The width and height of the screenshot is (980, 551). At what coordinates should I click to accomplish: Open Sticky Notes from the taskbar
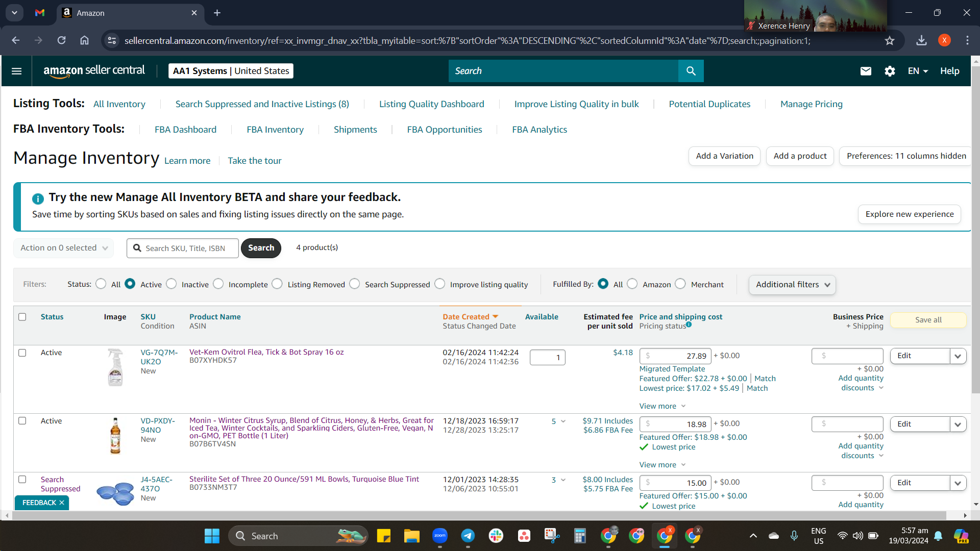(383, 536)
